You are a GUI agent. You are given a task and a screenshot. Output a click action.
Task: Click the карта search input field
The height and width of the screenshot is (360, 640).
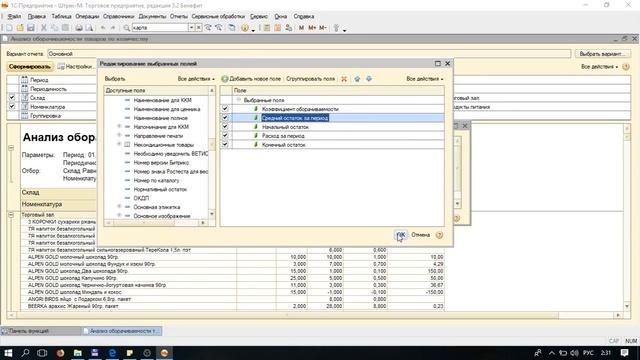(160, 28)
